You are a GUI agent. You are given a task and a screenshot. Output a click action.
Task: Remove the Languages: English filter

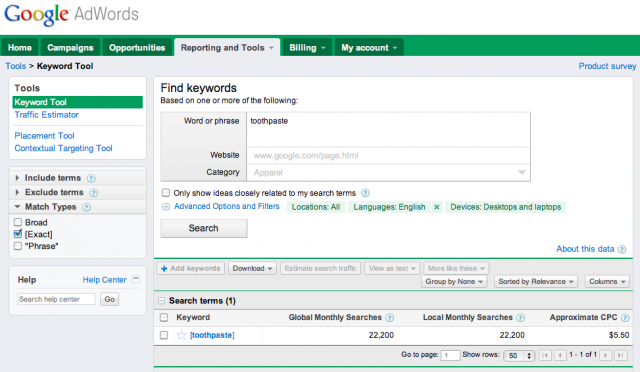pos(436,207)
